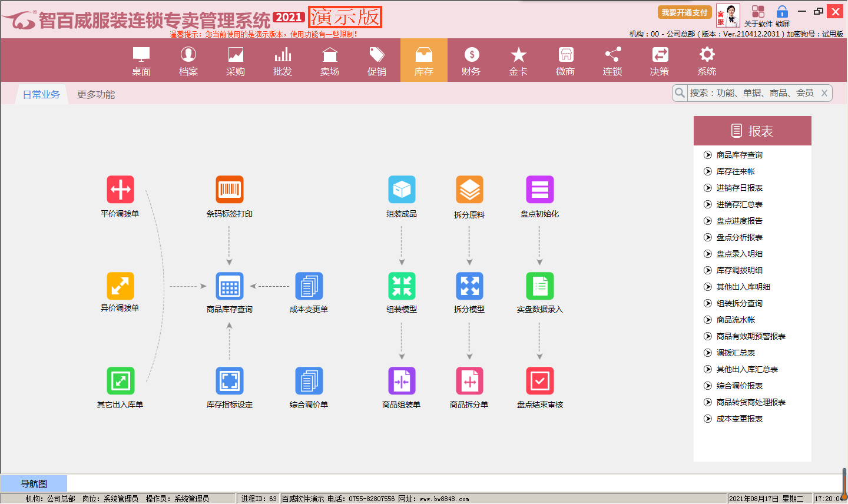Open the 商品拆分单 pink icon

coord(469,381)
